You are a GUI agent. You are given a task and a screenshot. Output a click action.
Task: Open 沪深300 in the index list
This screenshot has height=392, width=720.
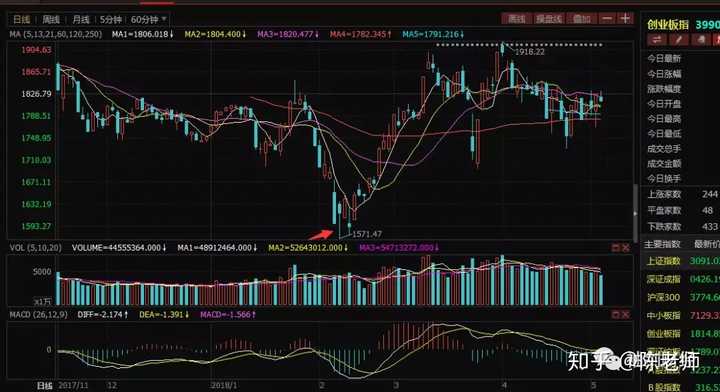click(663, 297)
